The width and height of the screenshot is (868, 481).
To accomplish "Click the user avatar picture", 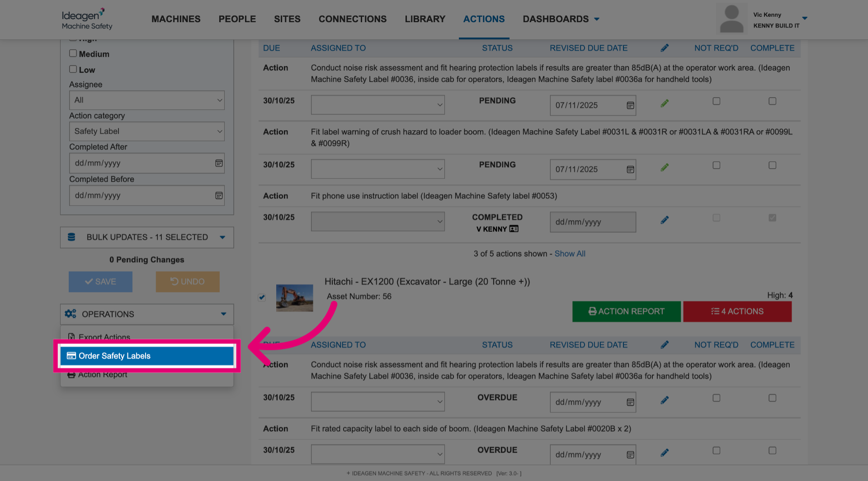I will click(731, 19).
